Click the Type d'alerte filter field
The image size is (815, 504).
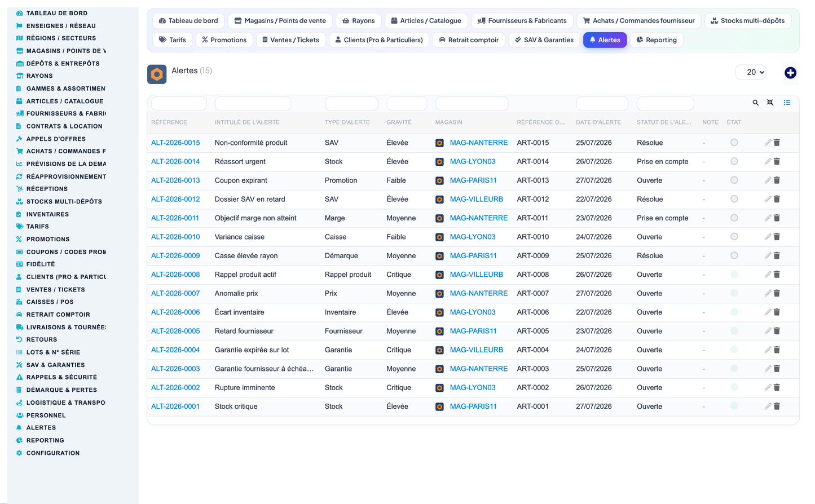351,103
